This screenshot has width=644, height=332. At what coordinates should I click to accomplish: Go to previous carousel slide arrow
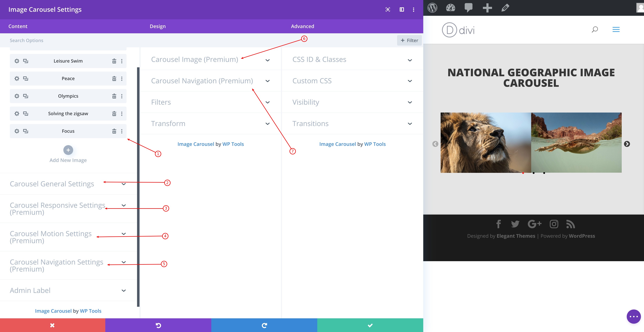click(435, 144)
